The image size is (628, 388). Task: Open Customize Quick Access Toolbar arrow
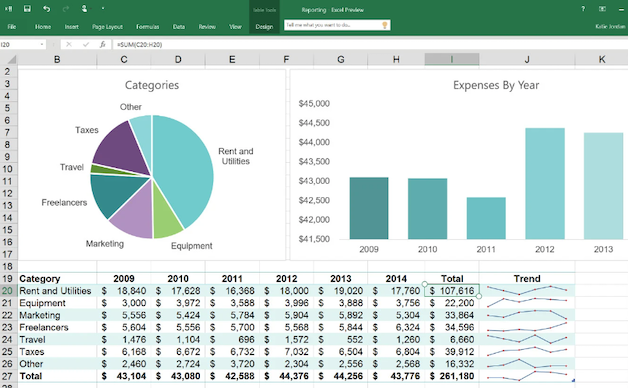tap(103, 8)
